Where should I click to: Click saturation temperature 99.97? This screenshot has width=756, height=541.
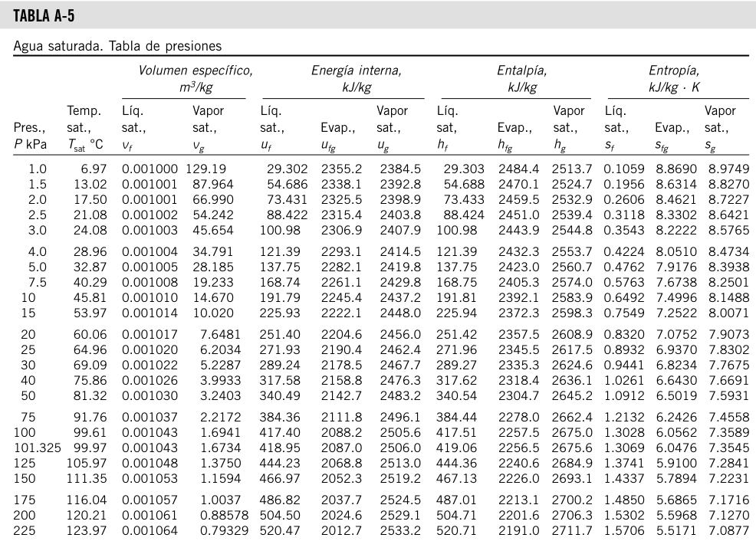tap(90, 448)
